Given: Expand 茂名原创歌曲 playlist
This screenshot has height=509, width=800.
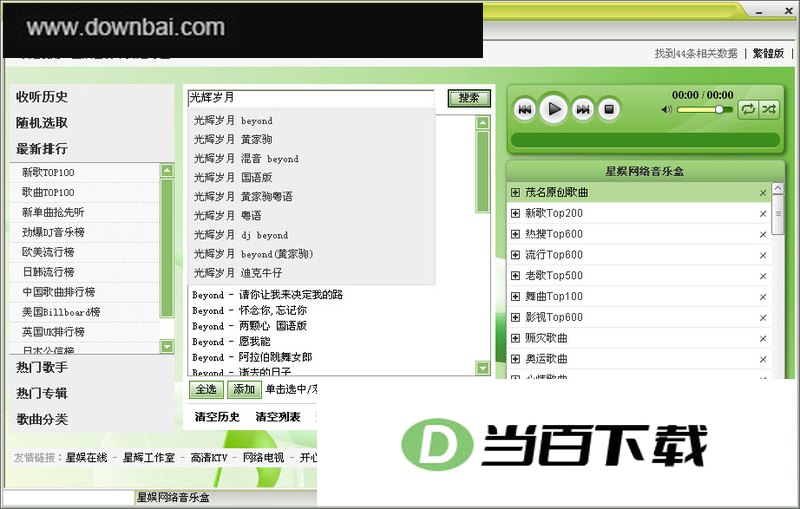Looking at the screenshot, I should point(515,193).
